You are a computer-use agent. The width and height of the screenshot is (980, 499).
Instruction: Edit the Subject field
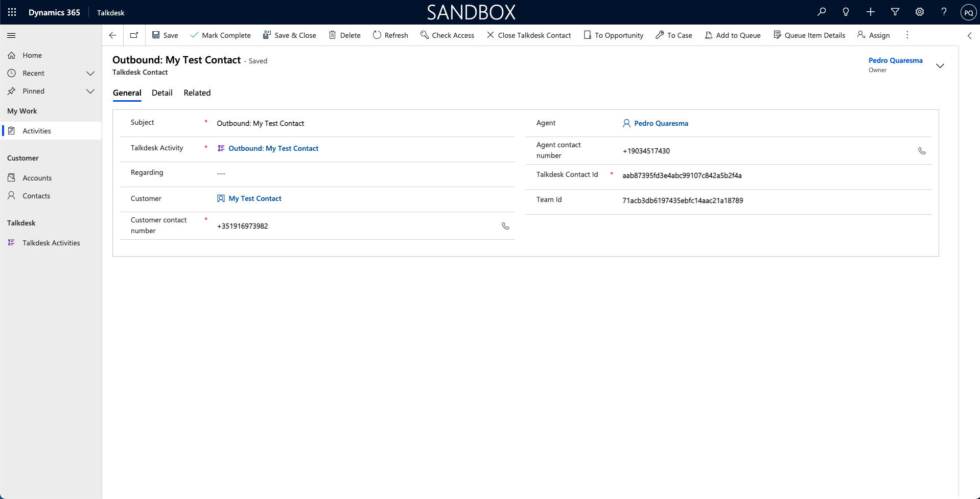pyautogui.click(x=364, y=123)
